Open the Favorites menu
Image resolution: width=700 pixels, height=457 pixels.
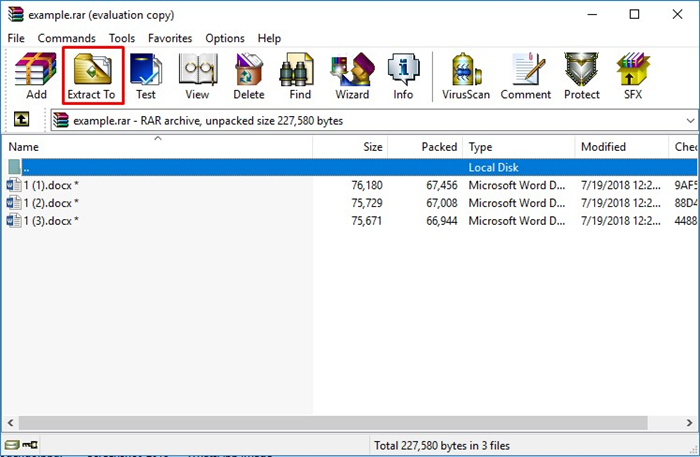[170, 38]
